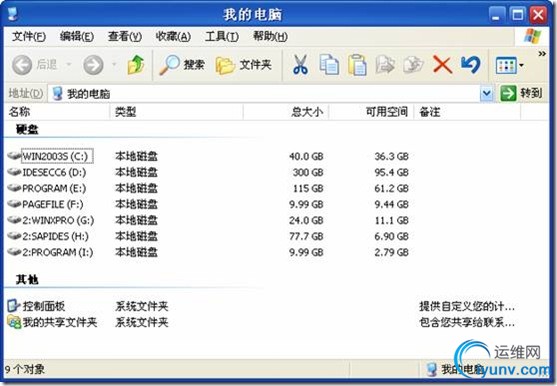Click the Hard Disks (硬盘) group header
Image resolution: width=557 pixels, height=386 pixels.
[27, 130]
